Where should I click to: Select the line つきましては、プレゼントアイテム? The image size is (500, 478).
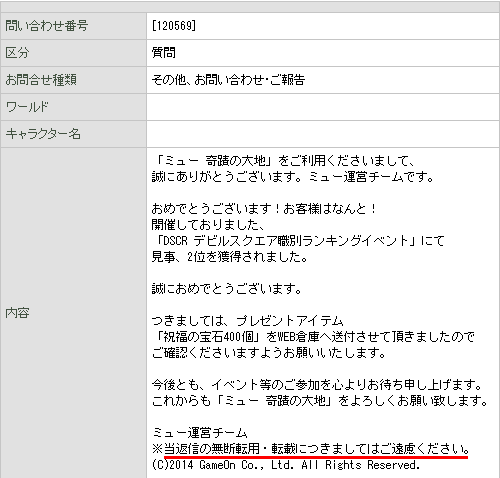(247, 321)
